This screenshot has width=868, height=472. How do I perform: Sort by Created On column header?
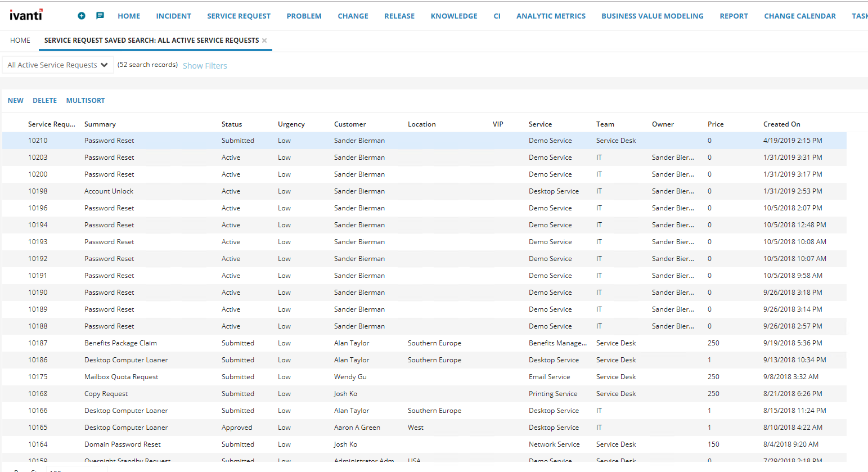[782, 124]
